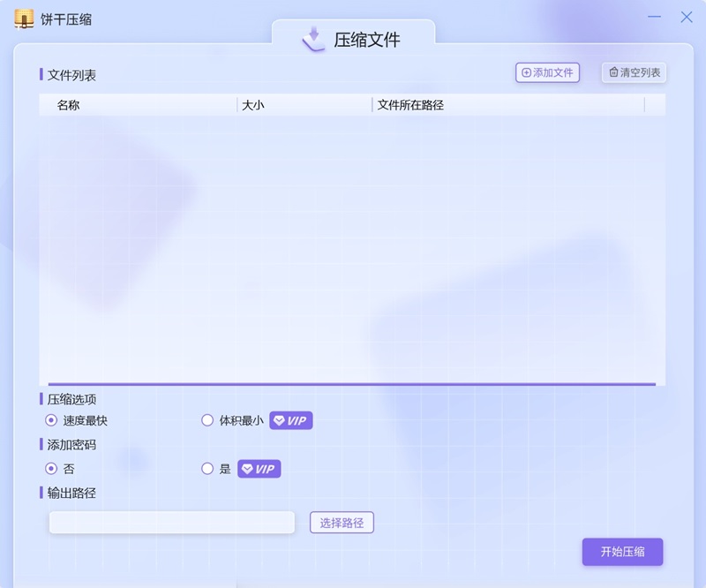Click the 选择路径 button
Viewport: 706px width, 588px height.
(342, 522)
